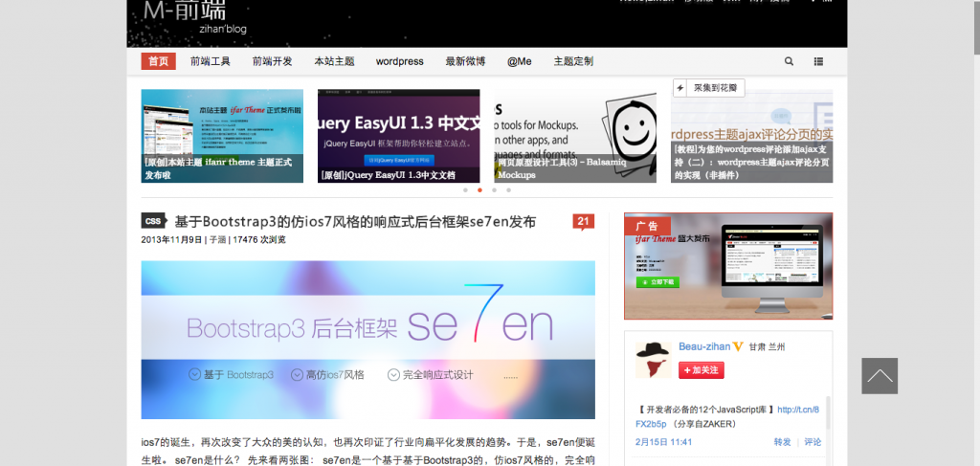Open the search icon in navigation bar
The image size is (980, 466).
click(789, 61)
